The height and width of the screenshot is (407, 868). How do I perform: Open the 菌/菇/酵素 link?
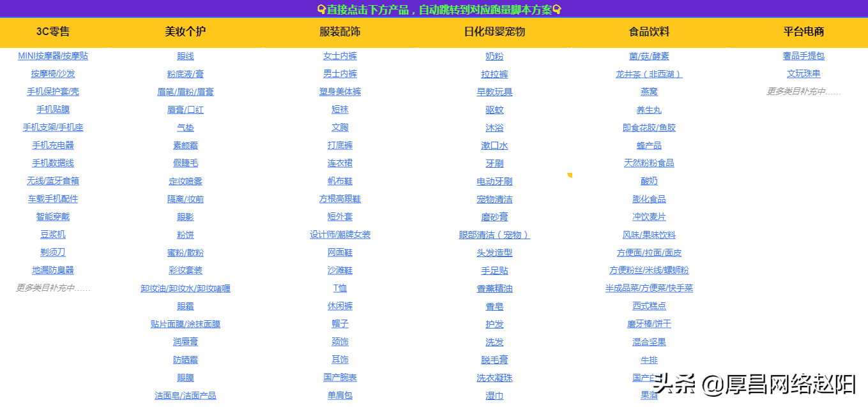[x=649, y=56]
